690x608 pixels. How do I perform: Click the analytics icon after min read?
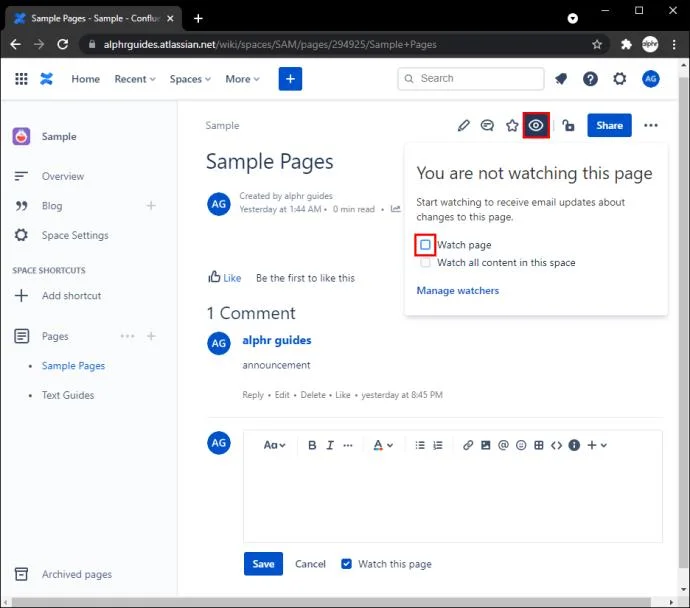click(x=396, y=209)
